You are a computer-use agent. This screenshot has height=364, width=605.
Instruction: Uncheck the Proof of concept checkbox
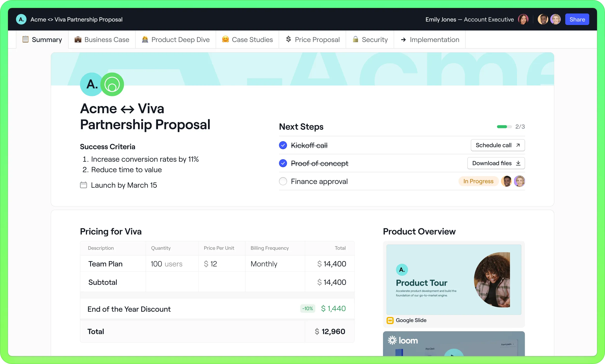click(283, 163)
